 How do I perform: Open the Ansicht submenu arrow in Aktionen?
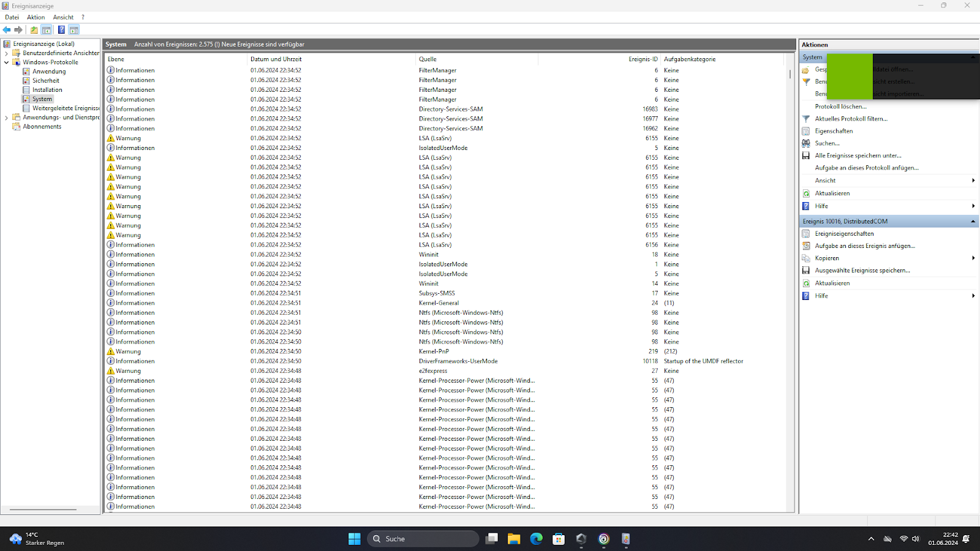pos(973,181)
